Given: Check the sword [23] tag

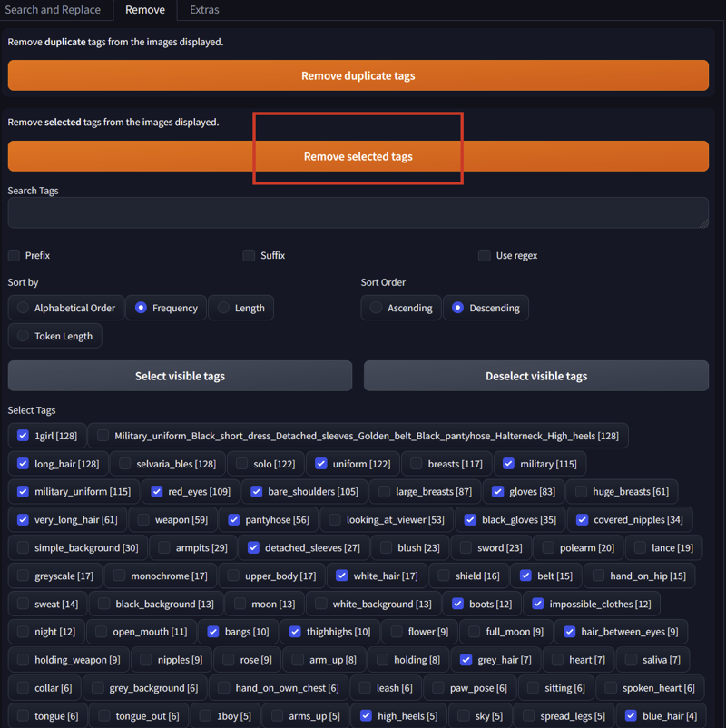Looking at the screenshot, I should [466, 547].
